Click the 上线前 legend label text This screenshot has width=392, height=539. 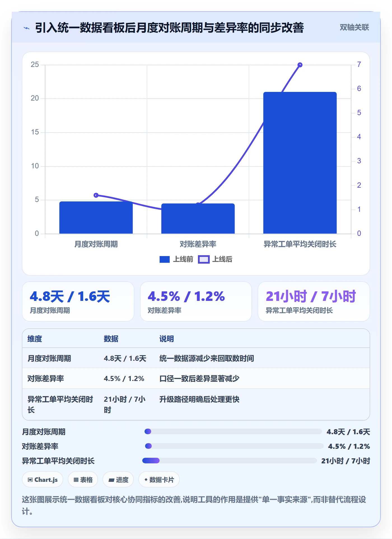point(183,259)
